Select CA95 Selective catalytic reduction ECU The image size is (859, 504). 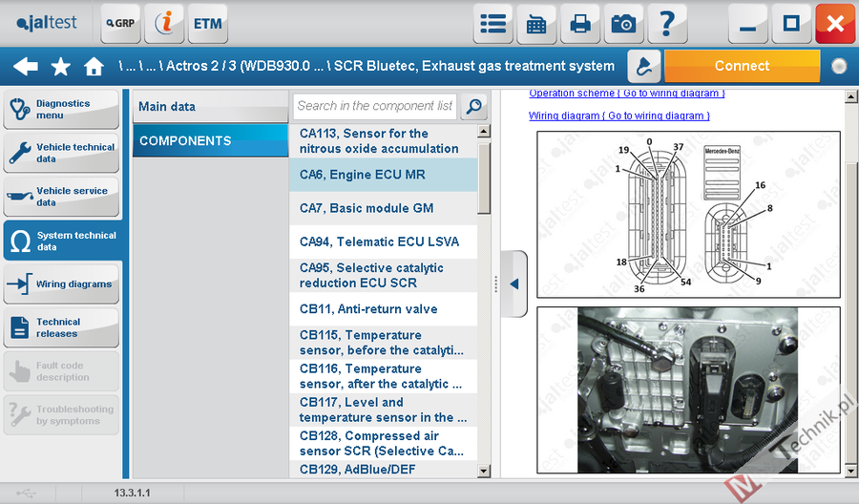click(383, 276)
